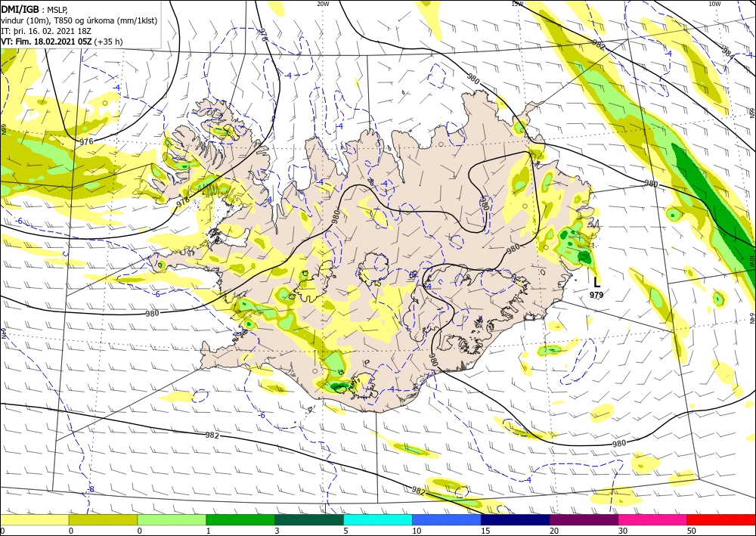Pick the cyan legend swatch above 5
The height and width of the screenshot is (536, 756).
tap(378, 519)
